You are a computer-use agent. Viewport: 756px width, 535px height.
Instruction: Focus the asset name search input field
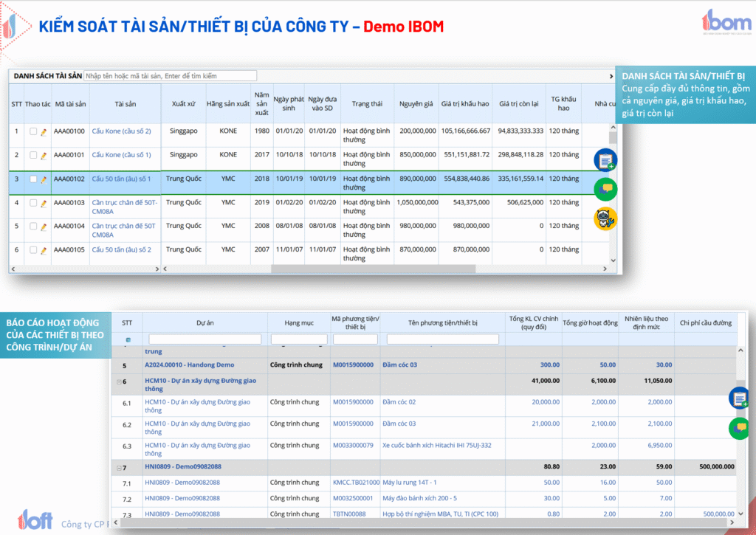170,76
